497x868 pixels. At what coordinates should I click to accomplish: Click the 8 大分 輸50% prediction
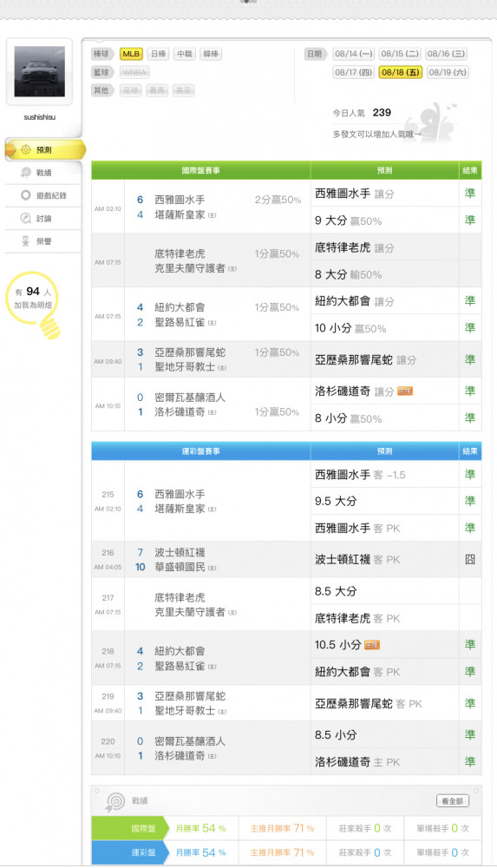pyautogui.click(x=348, y=274)
